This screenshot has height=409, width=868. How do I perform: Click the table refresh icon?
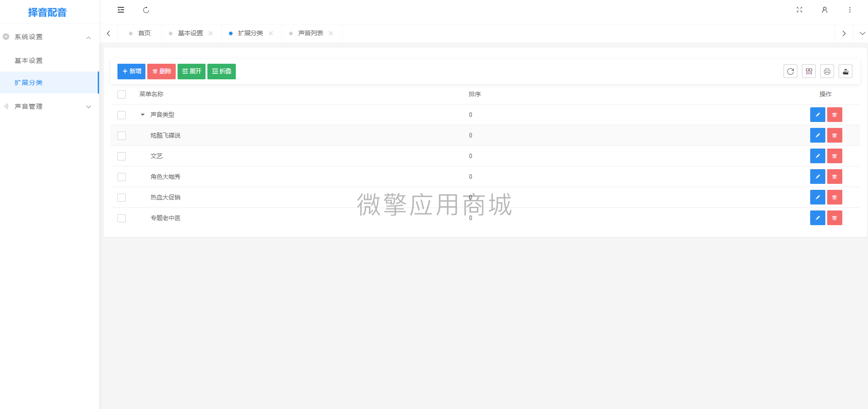click(790, 71)
